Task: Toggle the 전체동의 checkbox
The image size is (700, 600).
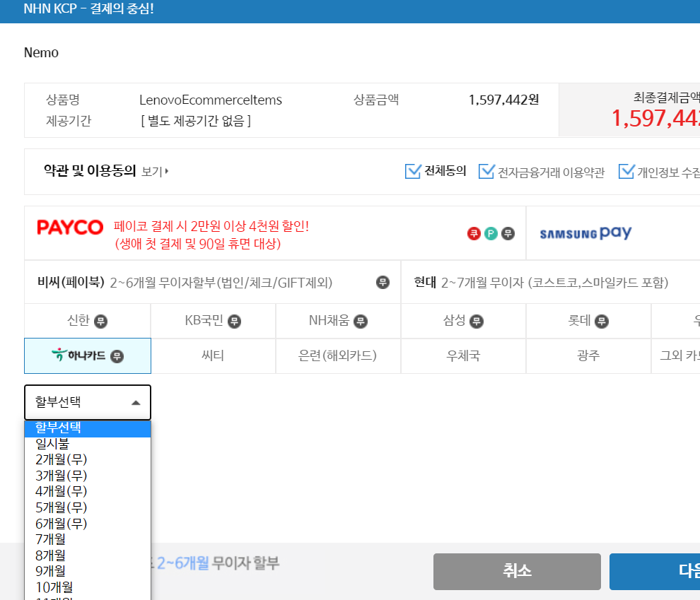Action: click(x=412, y=171)
